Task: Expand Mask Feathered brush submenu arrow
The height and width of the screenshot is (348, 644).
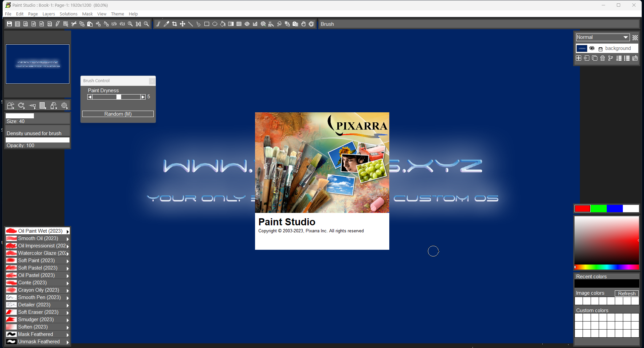Action: [68, 335]
